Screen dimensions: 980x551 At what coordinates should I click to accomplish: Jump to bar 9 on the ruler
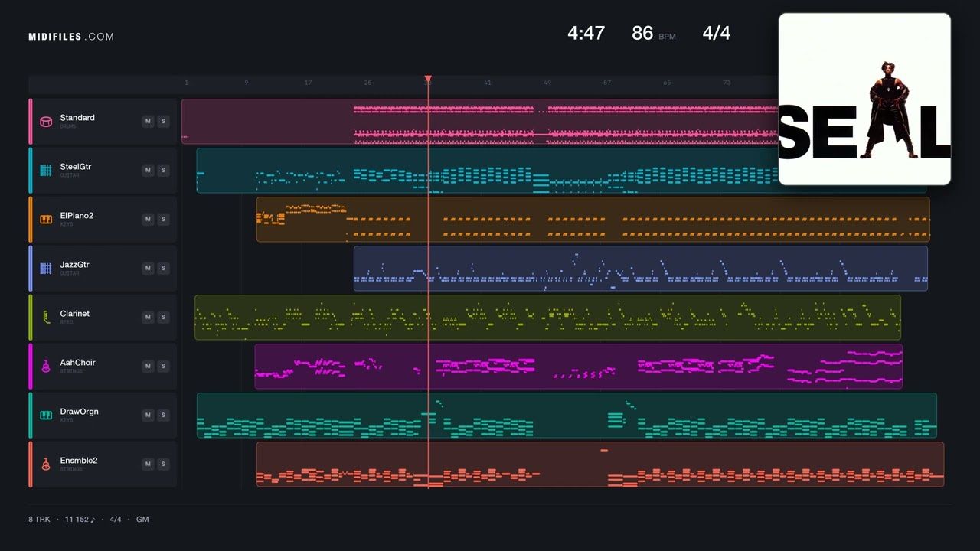[246, 83]
